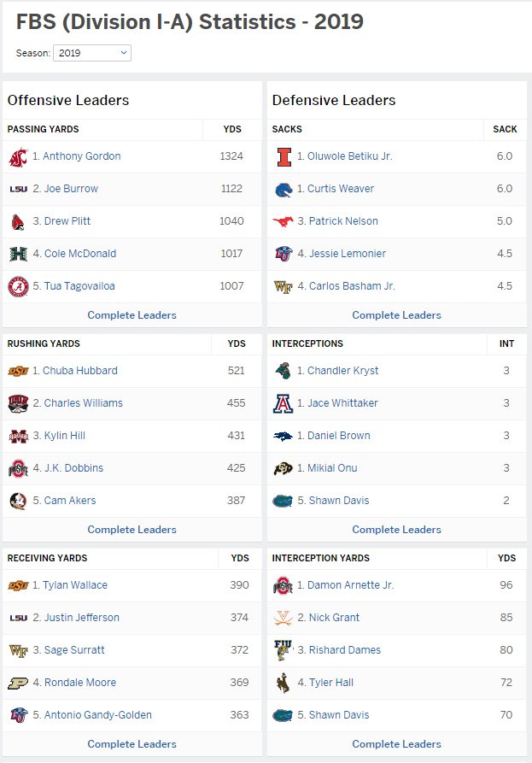Open Chandler Kryst's player link
This screenshot has height=763, width=532.
click(342, 371)
